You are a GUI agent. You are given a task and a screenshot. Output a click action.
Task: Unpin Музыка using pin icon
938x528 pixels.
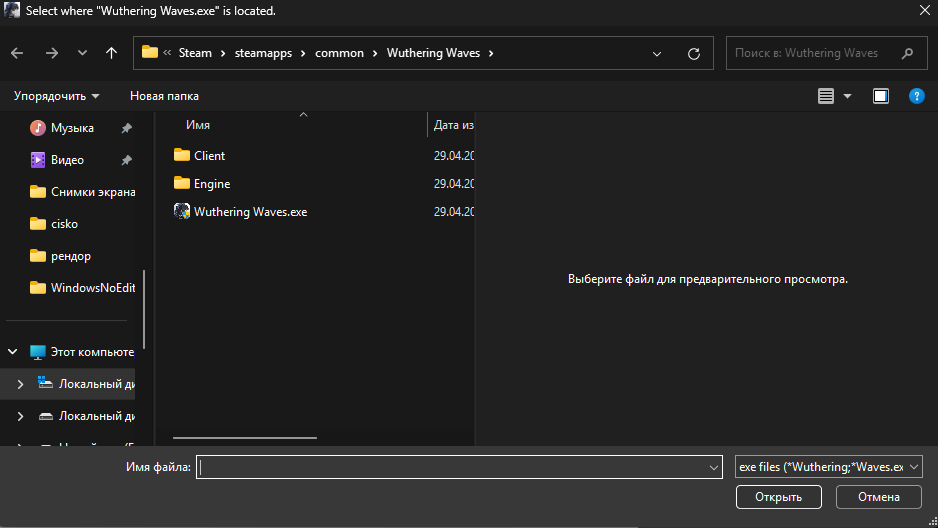click(x=126, y=128)
